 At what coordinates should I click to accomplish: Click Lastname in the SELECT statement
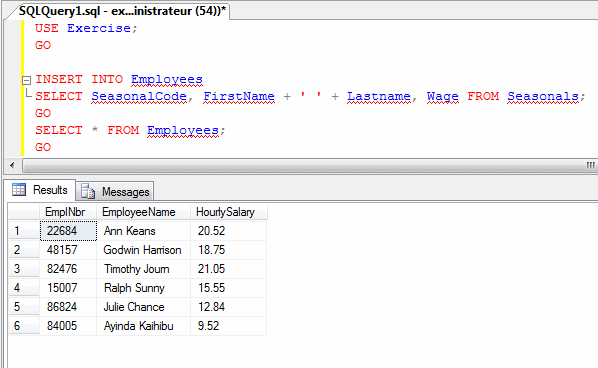click(x=379, y=96)
